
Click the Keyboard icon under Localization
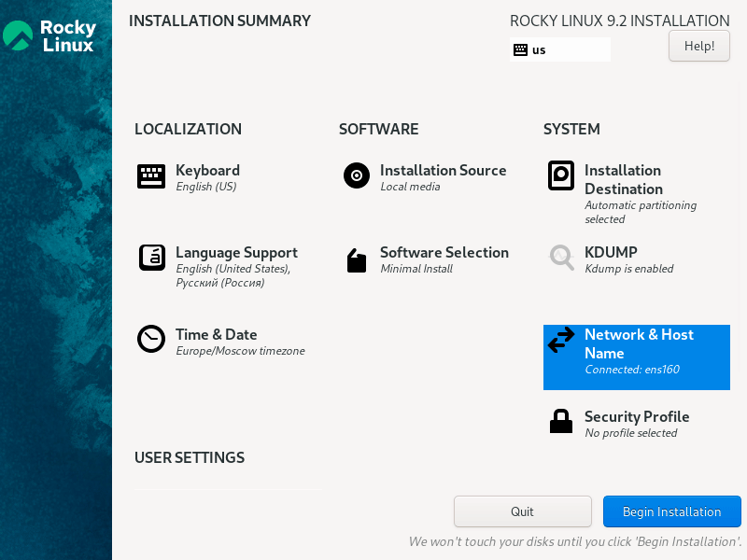coord(151,176)
